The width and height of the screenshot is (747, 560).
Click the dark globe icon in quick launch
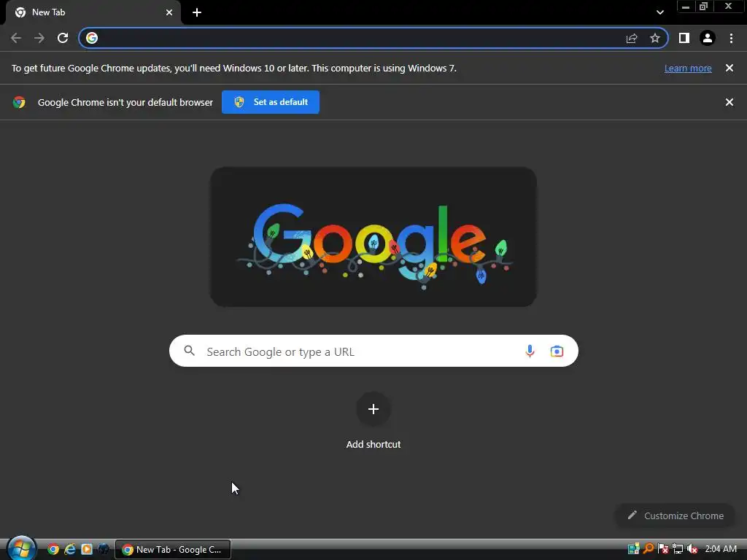[104, 550]
